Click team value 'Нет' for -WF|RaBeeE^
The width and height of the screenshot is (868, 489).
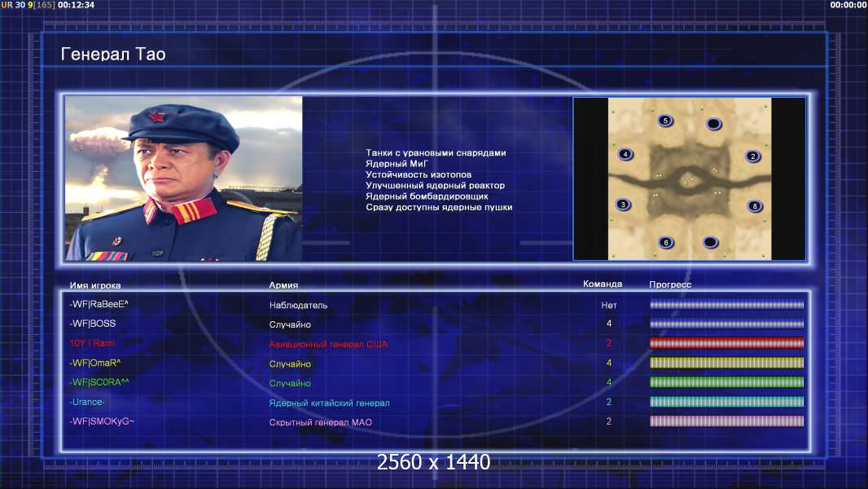[x=609, y=305]
